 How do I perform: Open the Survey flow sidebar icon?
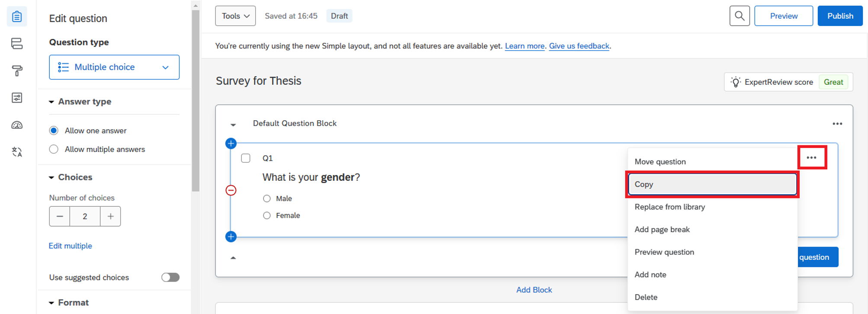tap(17, 43)
